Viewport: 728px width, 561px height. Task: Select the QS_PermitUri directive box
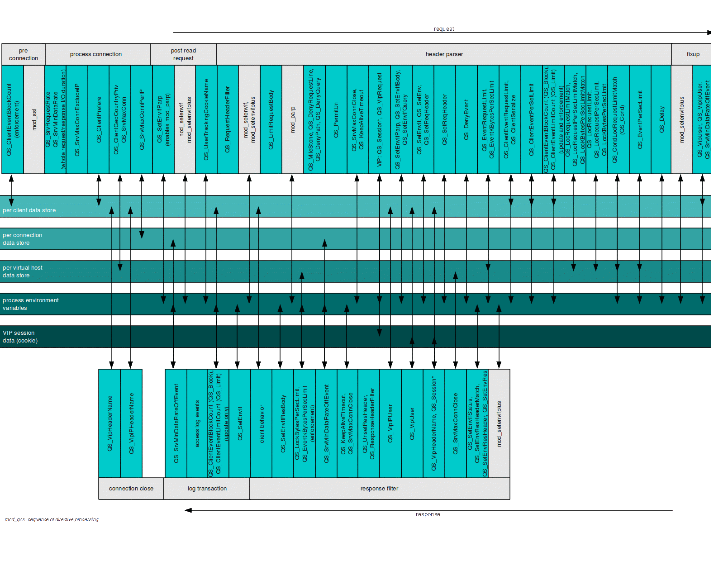(x=336, y=119)
